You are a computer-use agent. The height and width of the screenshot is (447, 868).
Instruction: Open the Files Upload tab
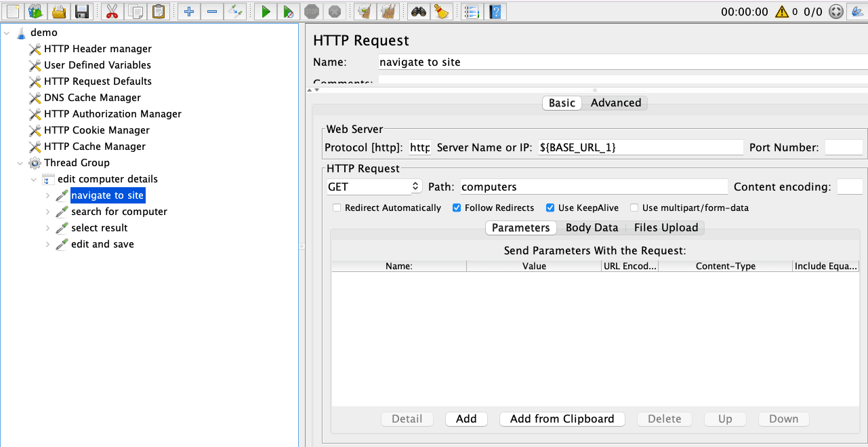(666, 228)
